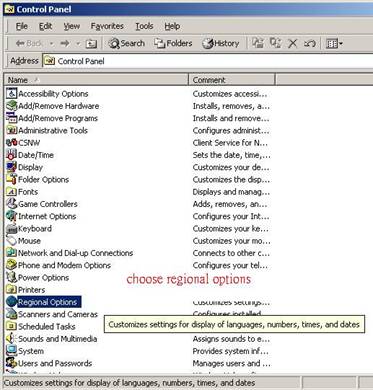This screenshot has height=390, width=373.
Task: Expand the Forward history dropdown arrow
Action: coord(78,43)
